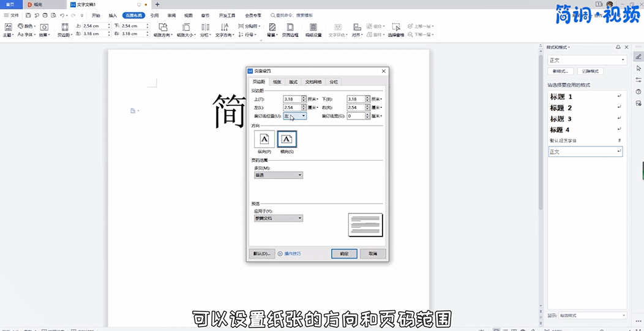Image resolution: width=644 pixels, height=331 pixels.
Task: Open the 装订线位置 gutter position dropdown
Action: tap(294, 116)
